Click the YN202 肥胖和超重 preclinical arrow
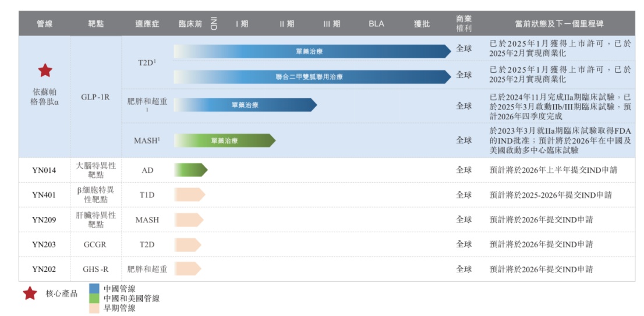This screenshot has width=644, height=316. [187, 269]
